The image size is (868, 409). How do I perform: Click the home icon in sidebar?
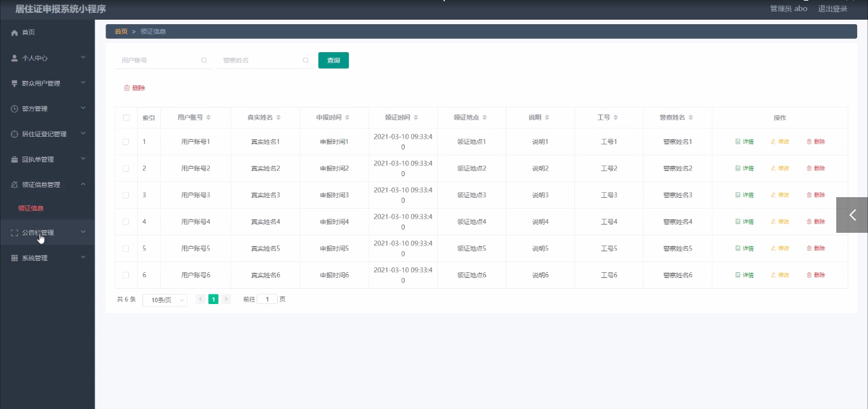tap(15, 32)
